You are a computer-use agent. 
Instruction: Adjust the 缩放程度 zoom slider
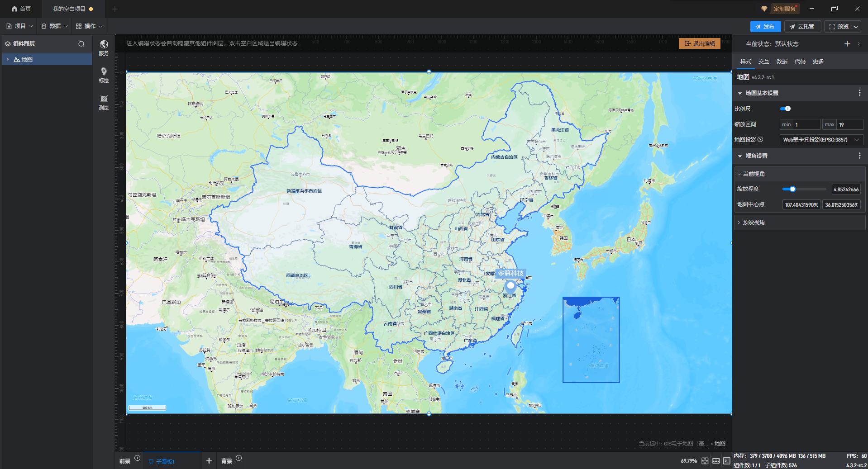point(804,189)
